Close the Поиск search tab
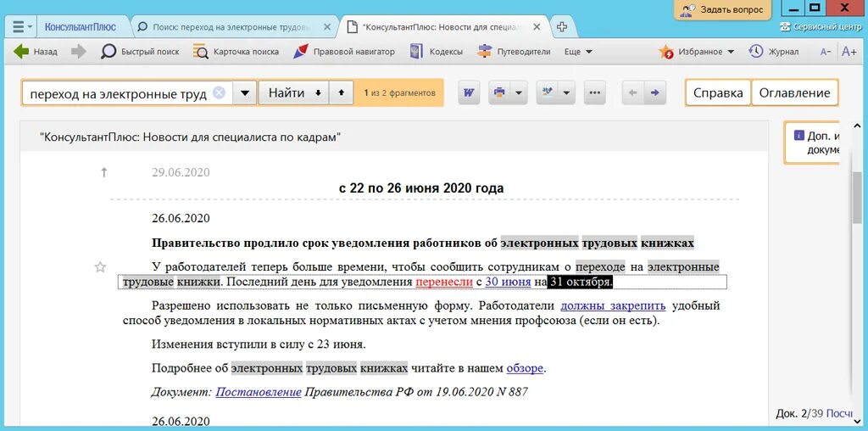The height and width of the screenshot is (431, 868). coord(327,26)
